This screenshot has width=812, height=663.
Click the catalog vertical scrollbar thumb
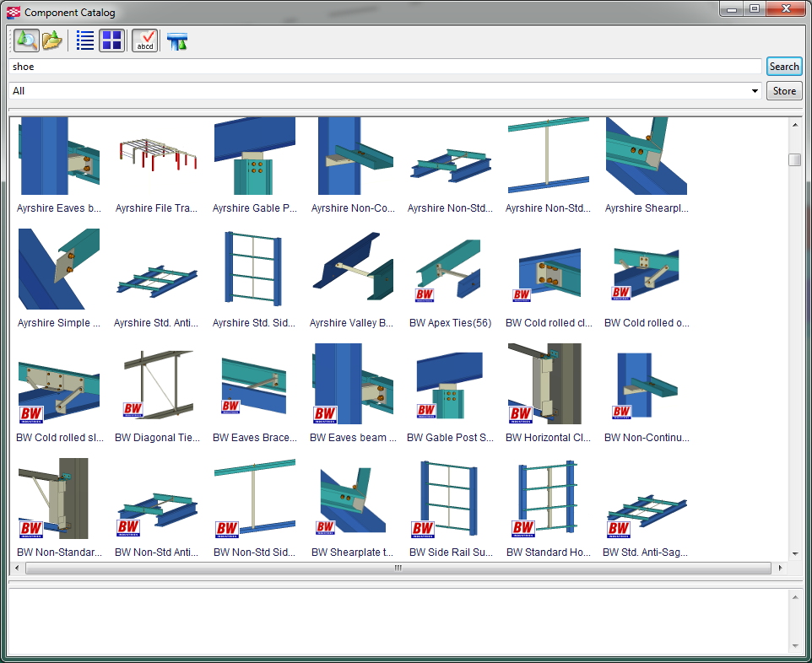(795, 160)
